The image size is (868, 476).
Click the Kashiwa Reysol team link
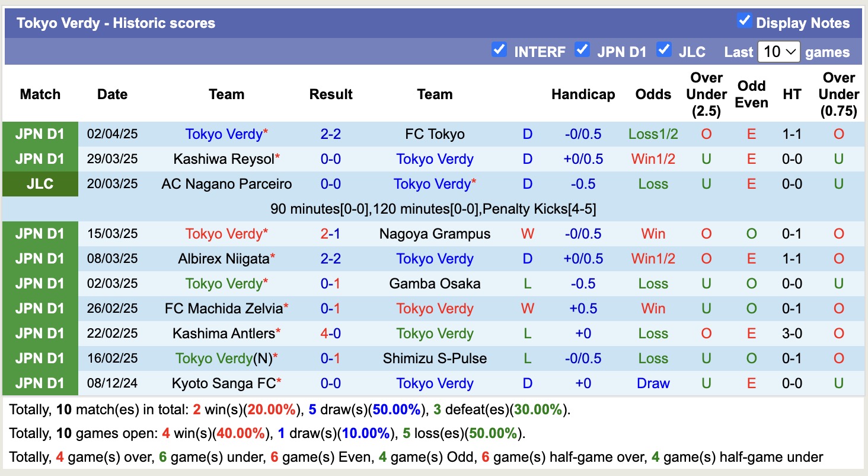tap(224, 159)
